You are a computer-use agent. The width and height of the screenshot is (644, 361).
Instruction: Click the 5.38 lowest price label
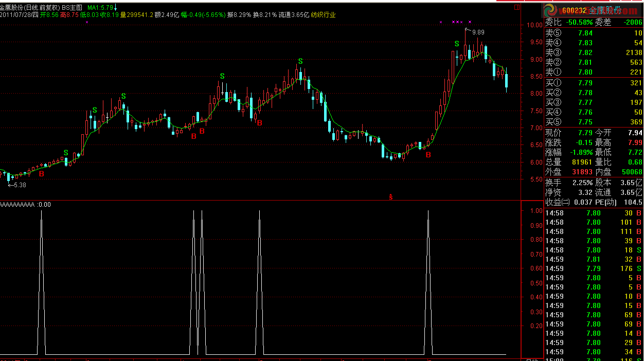pos(20,185)
